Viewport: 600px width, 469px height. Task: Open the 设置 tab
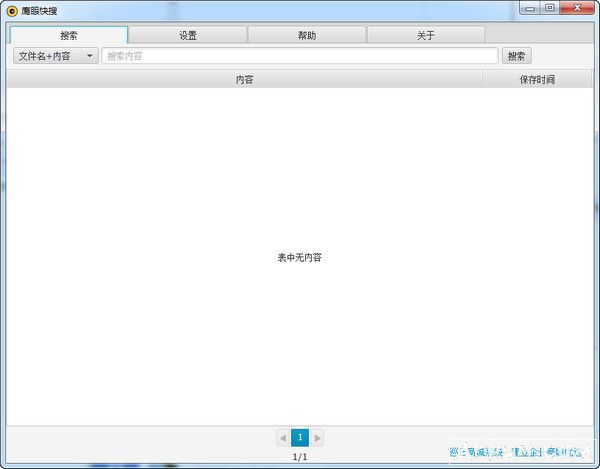188,35
